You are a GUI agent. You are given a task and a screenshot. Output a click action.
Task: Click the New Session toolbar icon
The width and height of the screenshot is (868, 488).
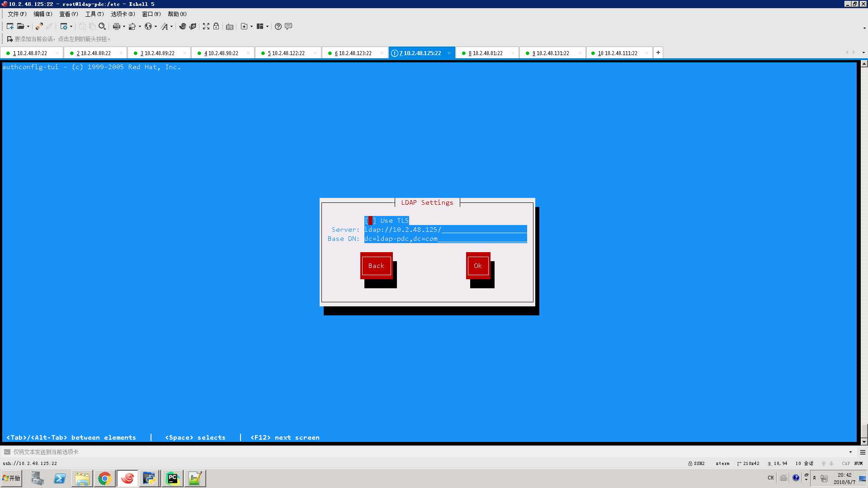[10, 27]
